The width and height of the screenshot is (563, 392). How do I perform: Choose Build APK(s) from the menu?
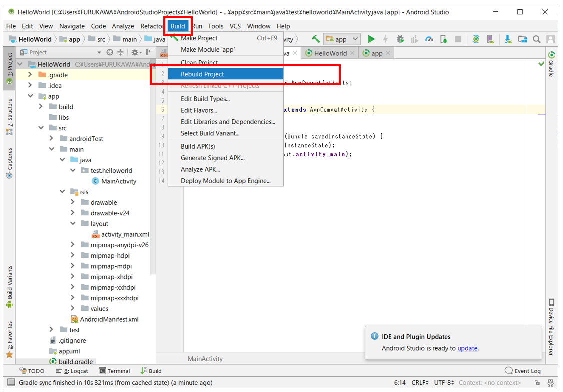pyautogui.click(x=226, y=146)
